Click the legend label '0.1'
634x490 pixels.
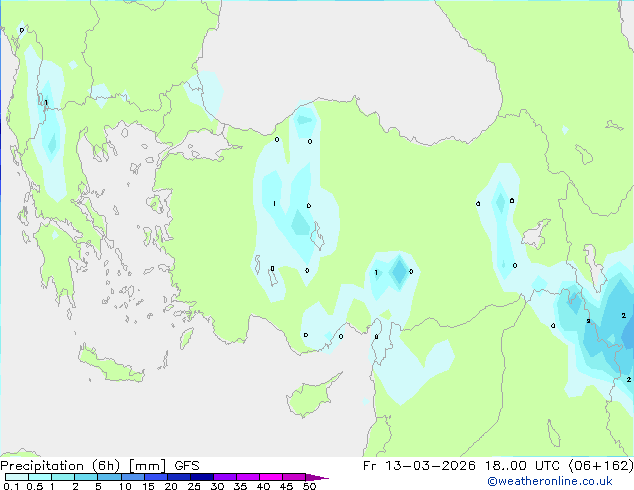(x=11, y=486)
